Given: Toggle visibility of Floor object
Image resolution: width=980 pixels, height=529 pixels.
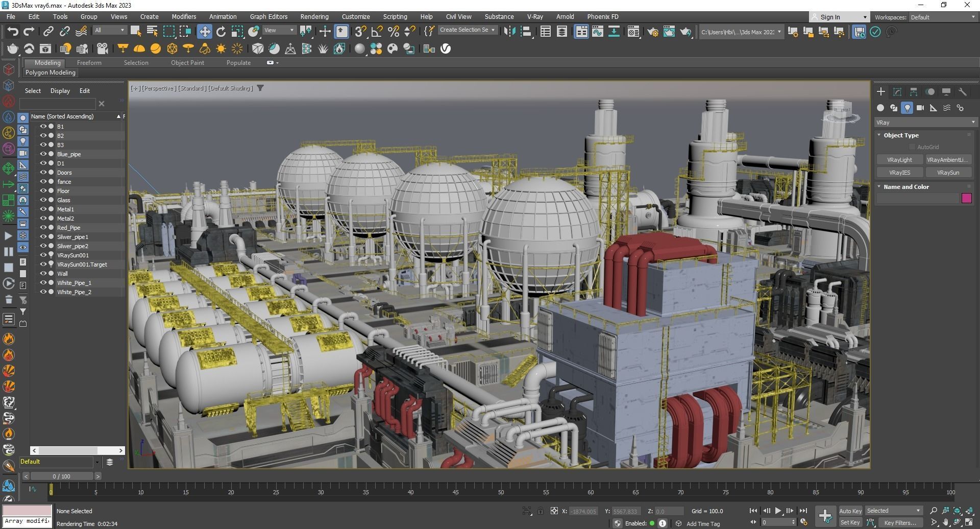Looking at the screenshot, I should [x=43, y=190].
